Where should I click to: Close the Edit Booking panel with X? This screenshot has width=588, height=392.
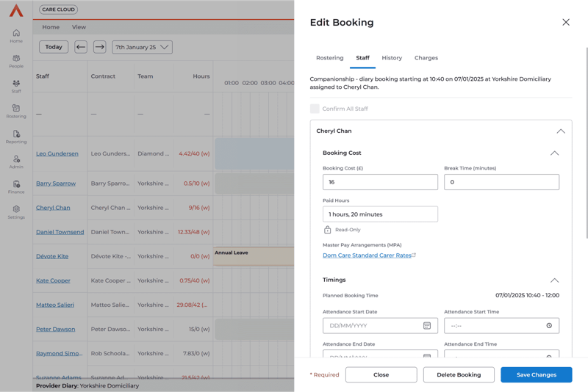566,23
